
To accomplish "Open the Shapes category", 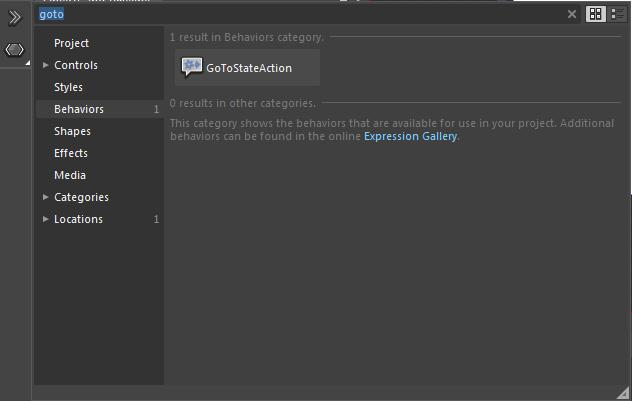I will 72,131.
